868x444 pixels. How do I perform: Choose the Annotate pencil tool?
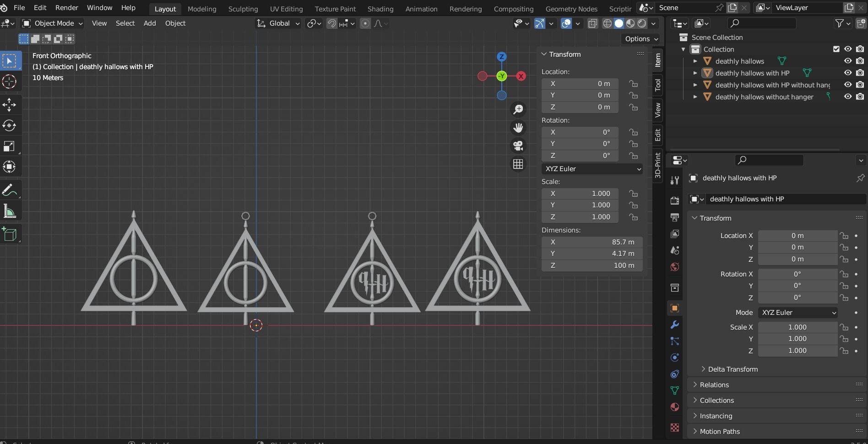(x=9, y=190)
